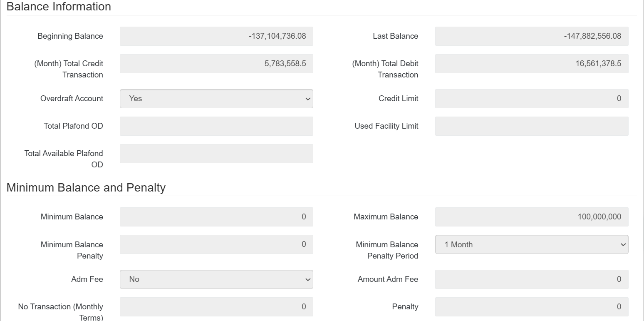Click the Minimum Balance Penalty field
The height and width of the screenshot is (321, 644).
216,244
